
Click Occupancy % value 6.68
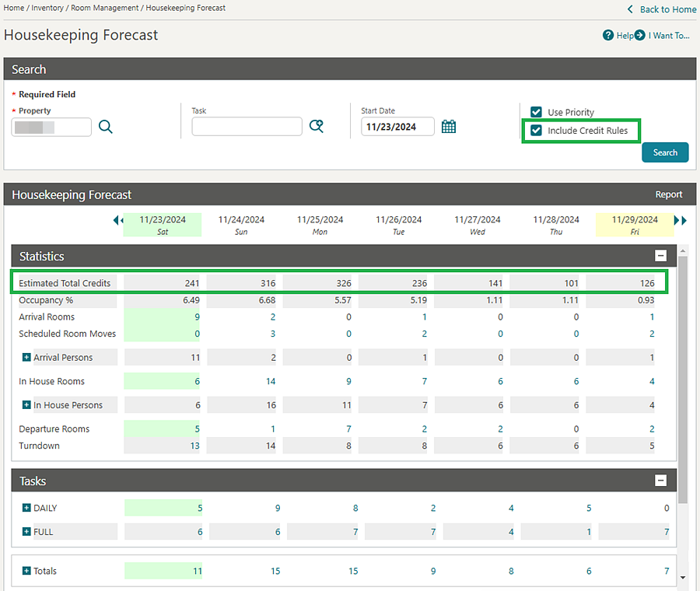(267, 300)
